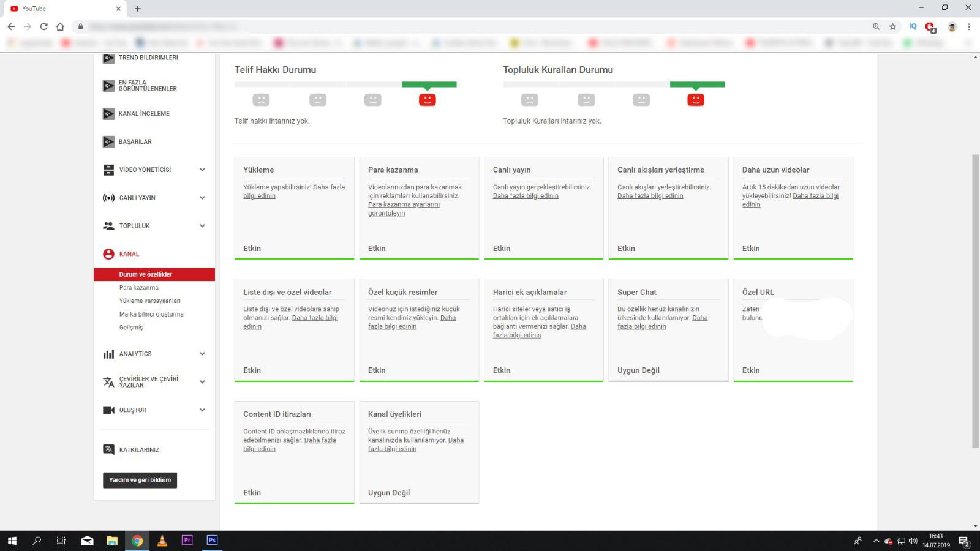Open Başarılar section icon
The image size is (980, 551).
[x=108, y=142]
